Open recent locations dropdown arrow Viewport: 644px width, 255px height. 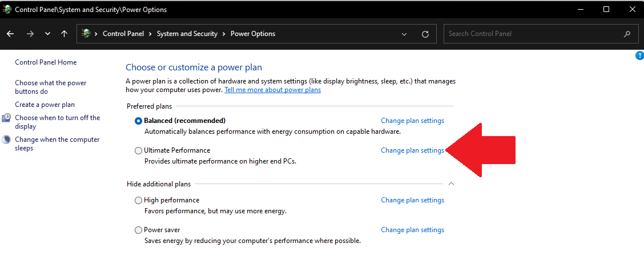tap(47, 34)
